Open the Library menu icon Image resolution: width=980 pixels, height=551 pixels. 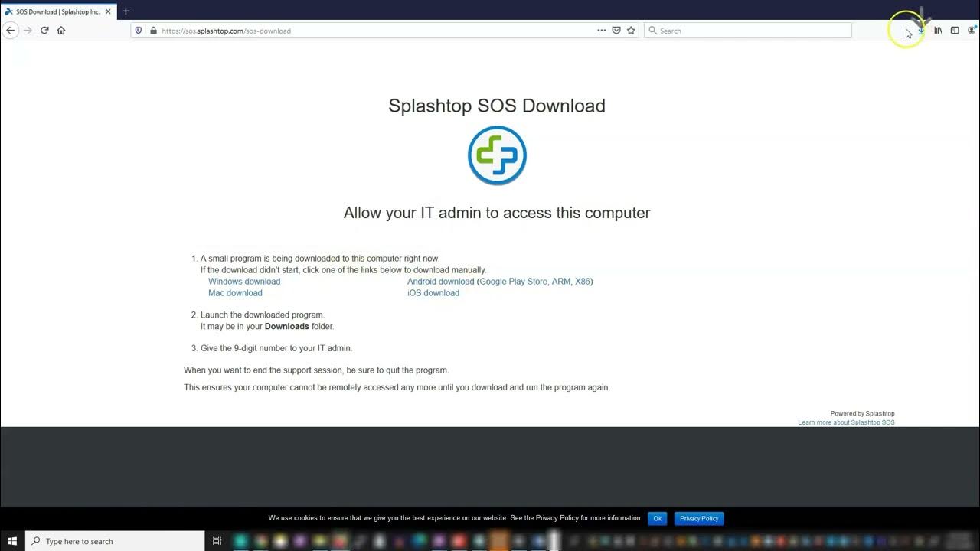(938, 31)
